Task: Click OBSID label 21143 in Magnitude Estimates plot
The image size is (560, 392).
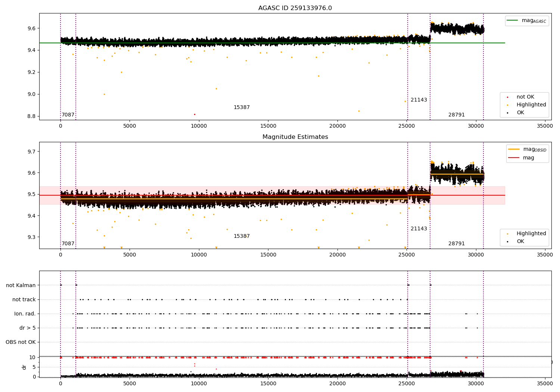Action: pyautogui.click(x=419, y=229)
